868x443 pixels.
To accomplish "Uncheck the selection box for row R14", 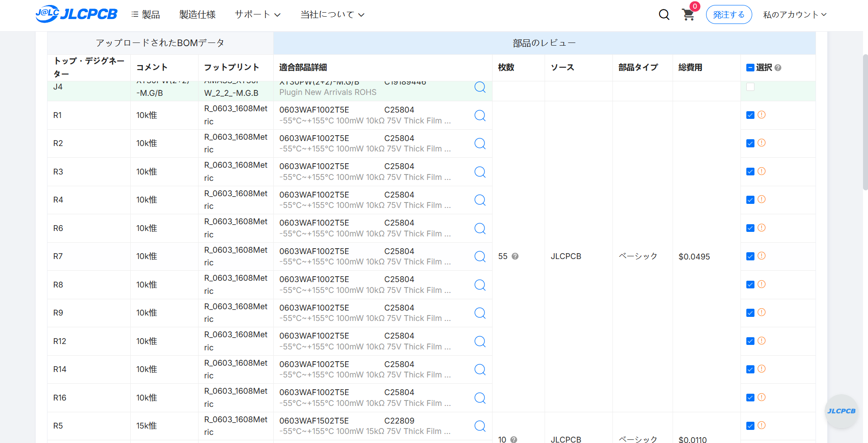I will coord(750,369).
